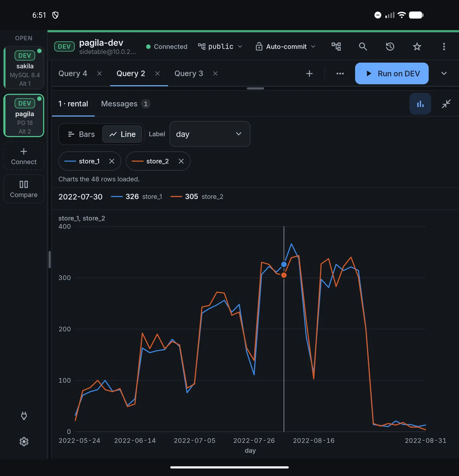Click the Connected status indicator
The image size is (459, 476).
(167, 47)
